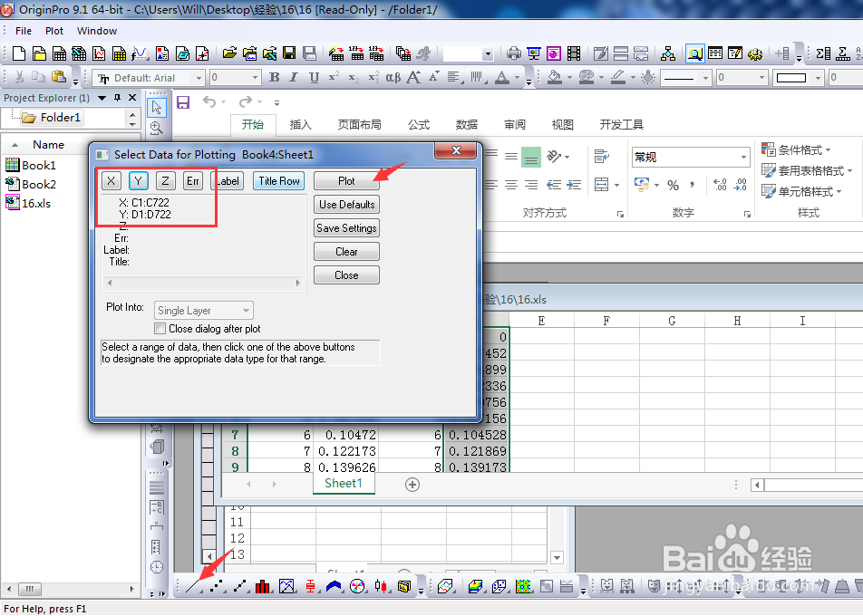Open the fill color bucket picker
The image size is (863, 616).
click(556, 77)
